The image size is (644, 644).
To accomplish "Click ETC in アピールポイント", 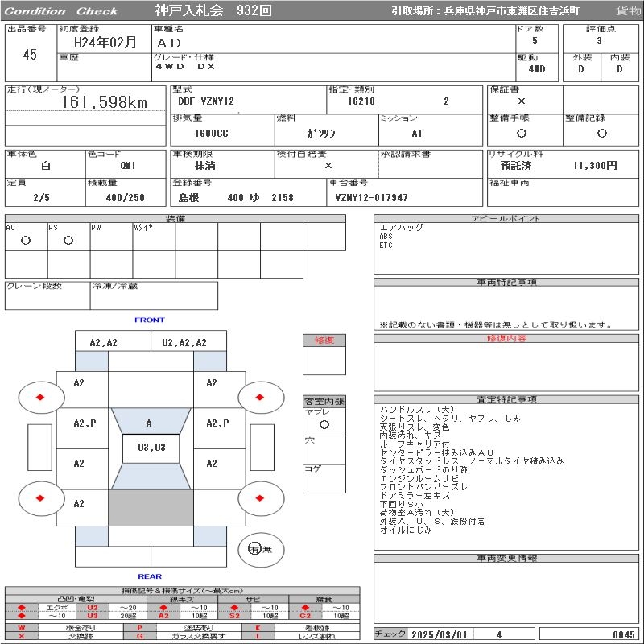I will coord(386,246).
